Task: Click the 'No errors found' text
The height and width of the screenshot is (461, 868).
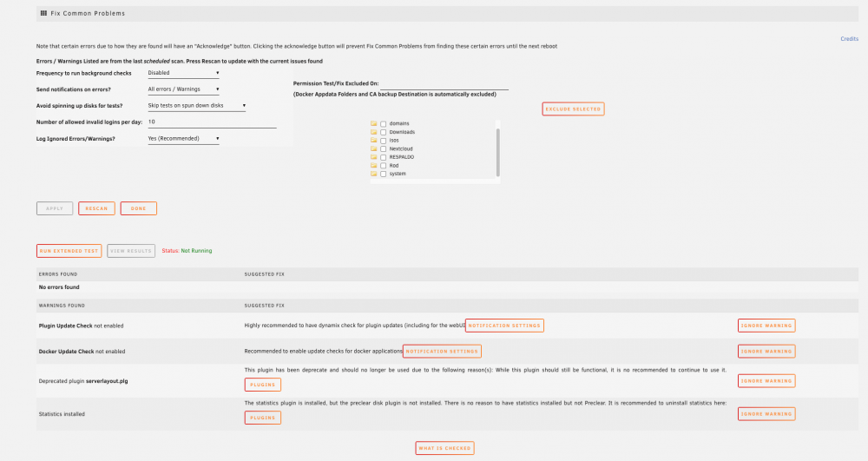Action: click(x=59, y=287)
